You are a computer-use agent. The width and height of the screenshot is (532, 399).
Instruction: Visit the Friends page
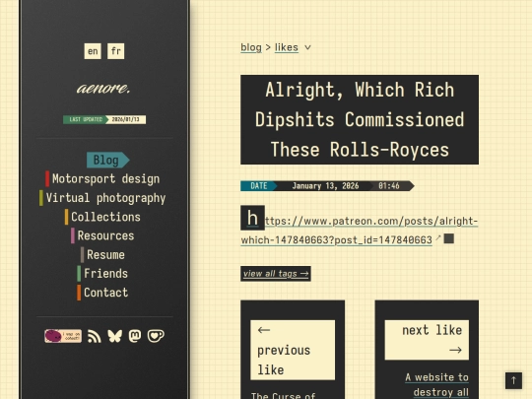click(102, 274)
